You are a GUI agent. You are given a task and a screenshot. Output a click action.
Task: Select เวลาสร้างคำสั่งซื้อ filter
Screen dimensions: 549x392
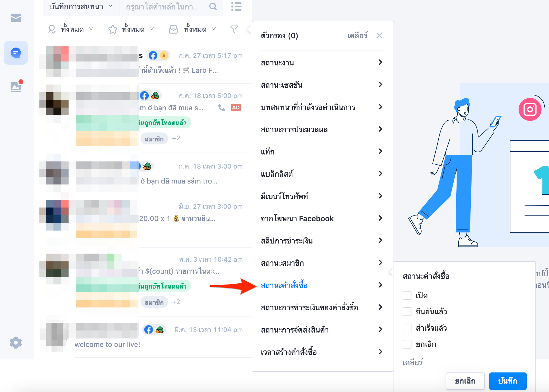coord(323,352)
